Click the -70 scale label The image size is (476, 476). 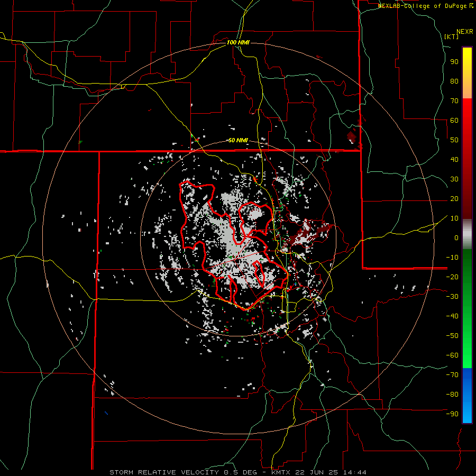click(452, 375)
